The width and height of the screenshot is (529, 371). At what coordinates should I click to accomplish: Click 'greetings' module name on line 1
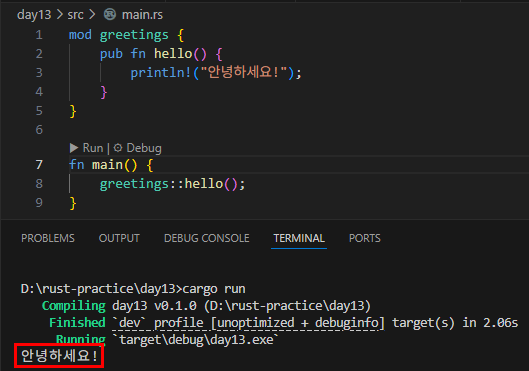pyautogui.click(x=134, y=35)
